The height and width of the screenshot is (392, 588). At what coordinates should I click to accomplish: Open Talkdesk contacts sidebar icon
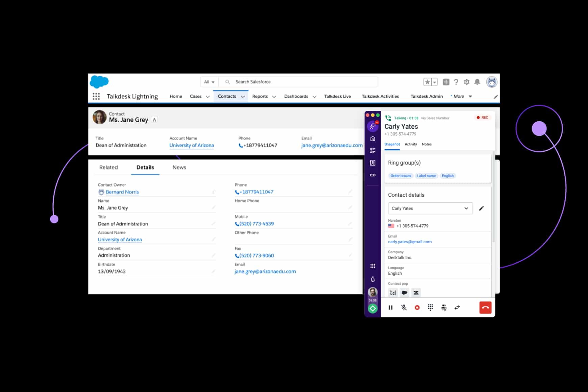tap(372, 163)
